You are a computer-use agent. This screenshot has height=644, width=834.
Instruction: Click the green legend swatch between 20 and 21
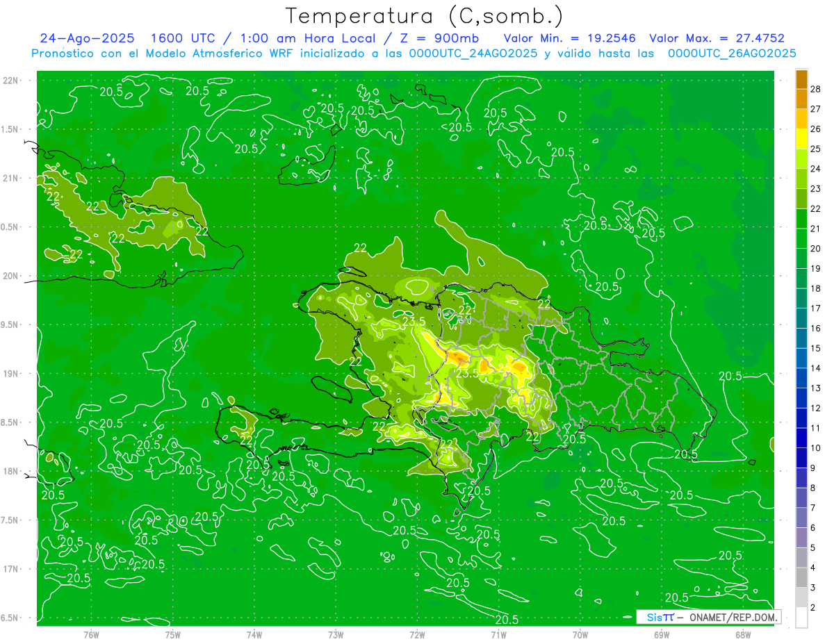[x=801, y=239]
